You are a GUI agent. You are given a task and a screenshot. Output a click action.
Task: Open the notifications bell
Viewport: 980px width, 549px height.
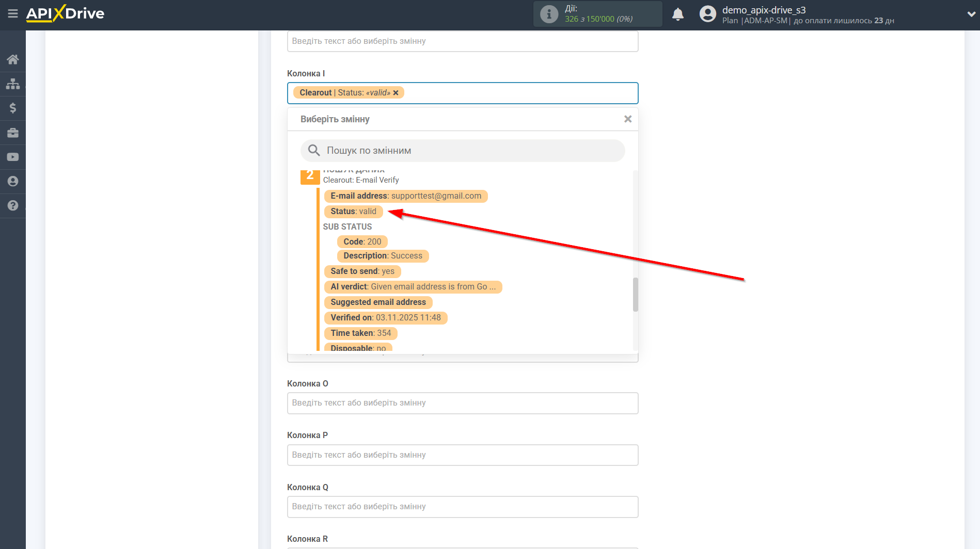tap(678, 14)
